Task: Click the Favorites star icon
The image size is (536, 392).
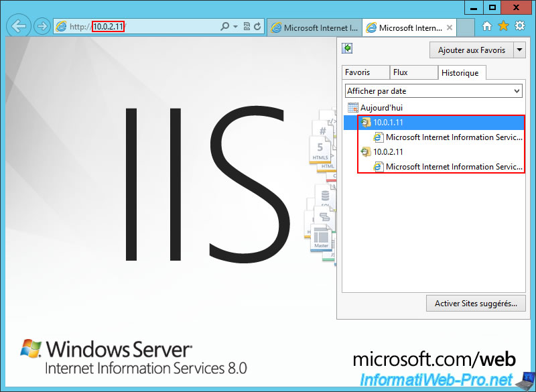Action: 503,26
